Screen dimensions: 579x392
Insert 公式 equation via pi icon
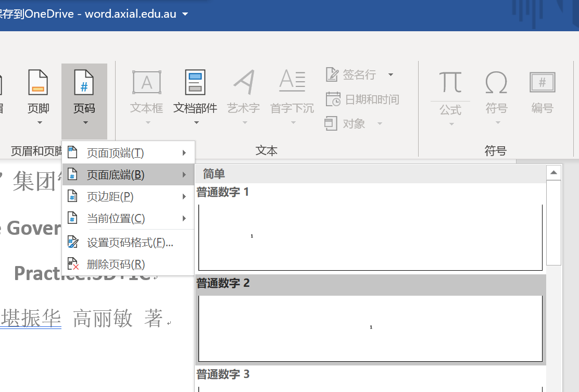click(450, 83)
